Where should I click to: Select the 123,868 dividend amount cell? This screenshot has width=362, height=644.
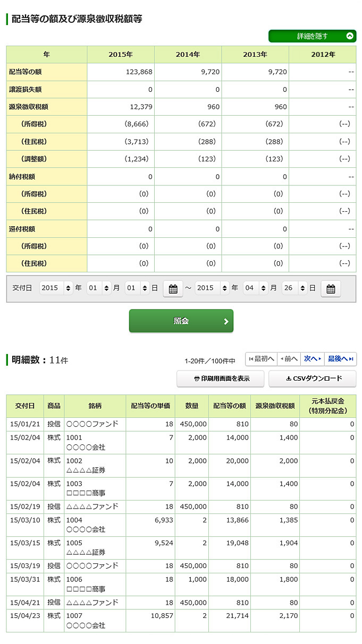click(121, 72)
